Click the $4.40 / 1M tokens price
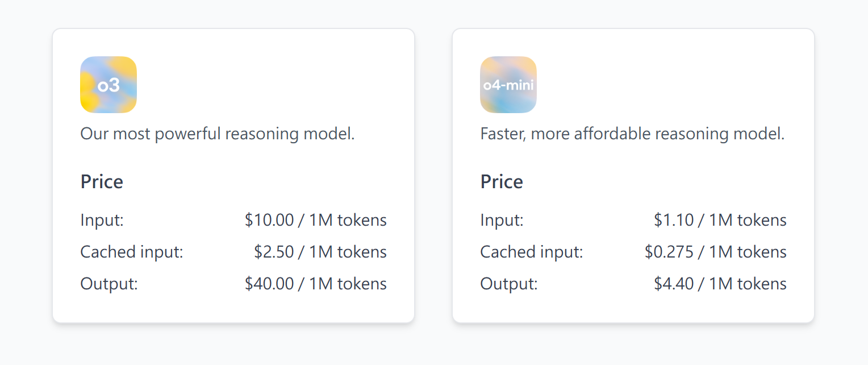This screenshot has height=365, width=868. (720, 284)
